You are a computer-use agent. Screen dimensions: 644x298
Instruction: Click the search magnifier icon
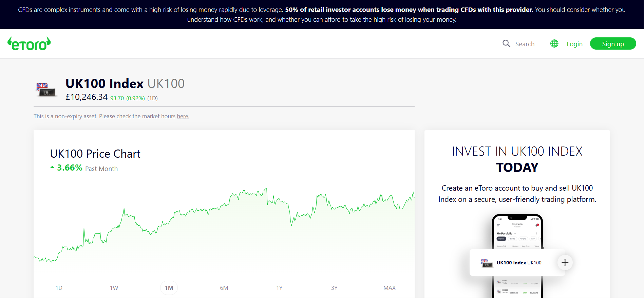tap(506, 43)
